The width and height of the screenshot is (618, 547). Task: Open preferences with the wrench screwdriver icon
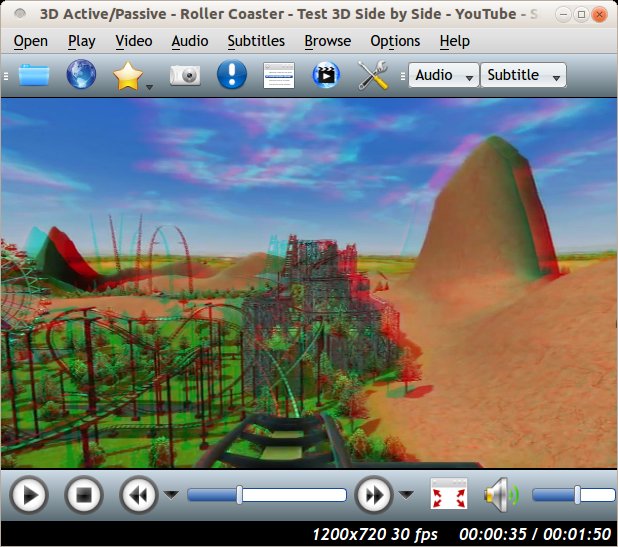click(x=373, y=75)
